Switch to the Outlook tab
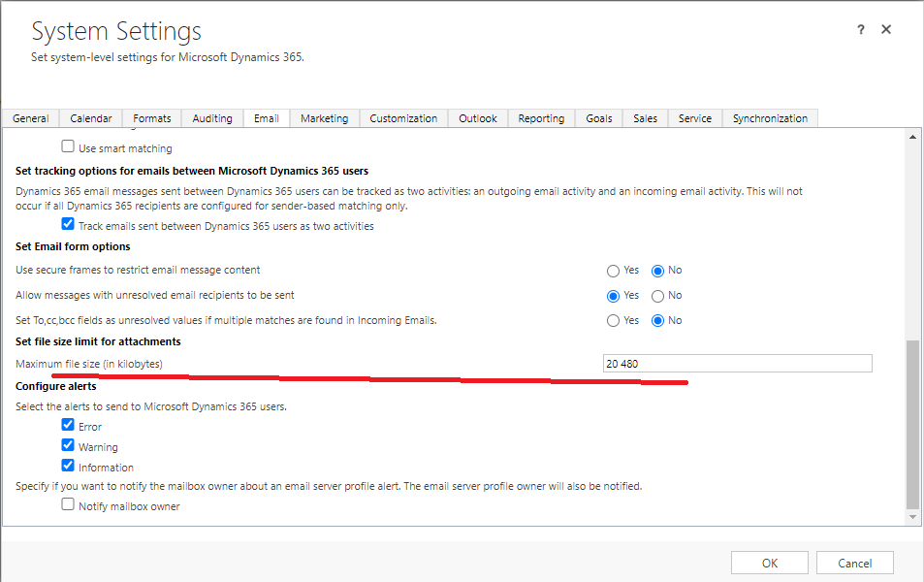Screen dimensions: 924x582 point(478,118)
